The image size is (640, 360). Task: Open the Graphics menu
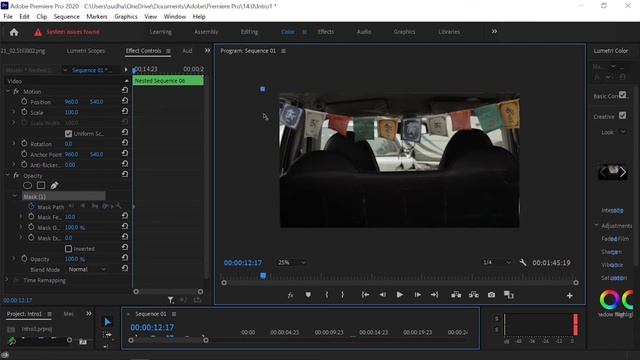(x=126, y=17)
